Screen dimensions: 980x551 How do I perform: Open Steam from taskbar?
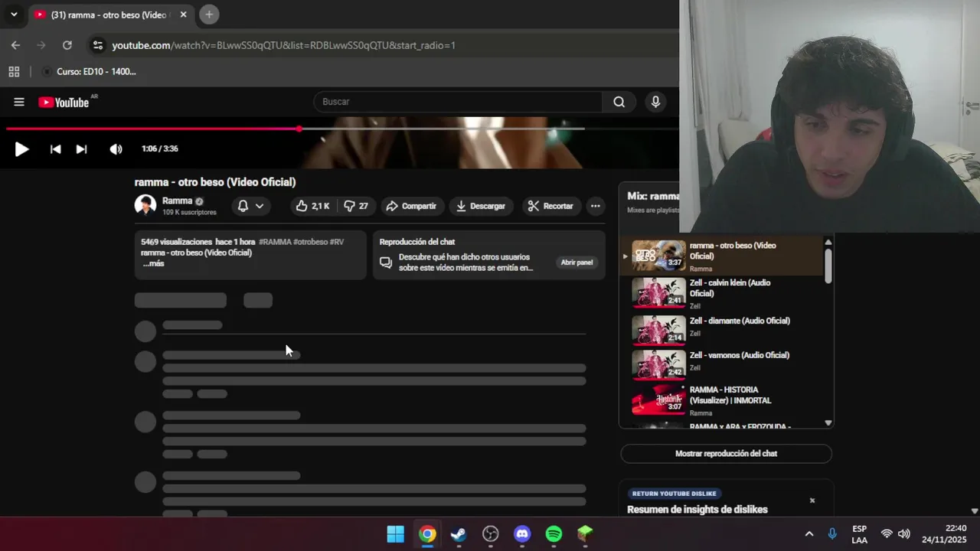coord(459,534)
